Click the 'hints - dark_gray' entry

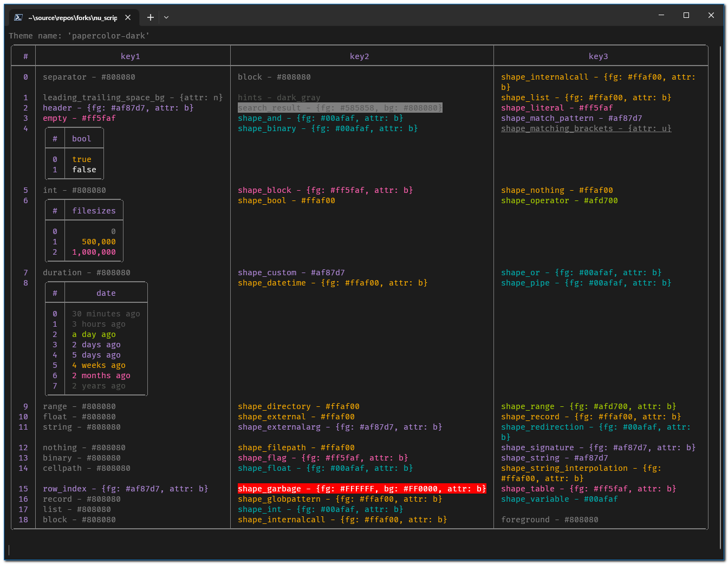point(279,98)
